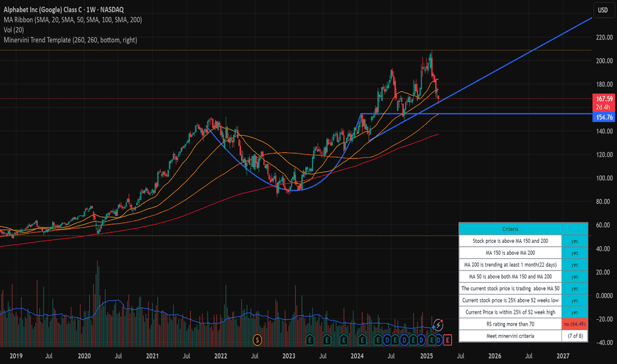Open the USD currency selector
The image size is (617, 364).
[x=603, y=10]
